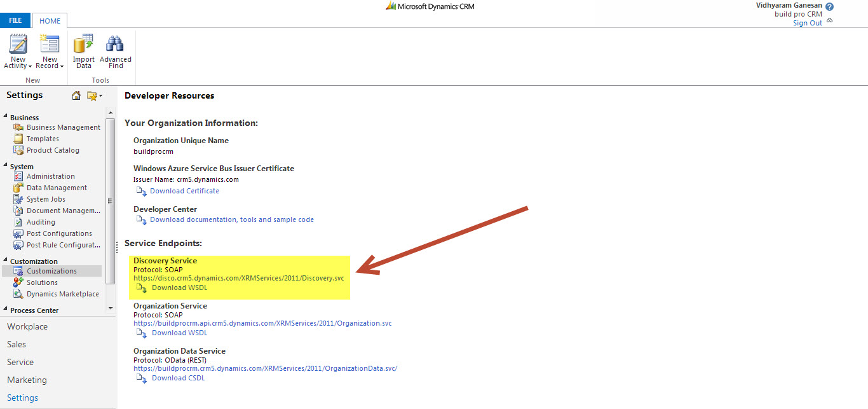
Task: Click the Auditing icon
Action: tap(18, 222)
